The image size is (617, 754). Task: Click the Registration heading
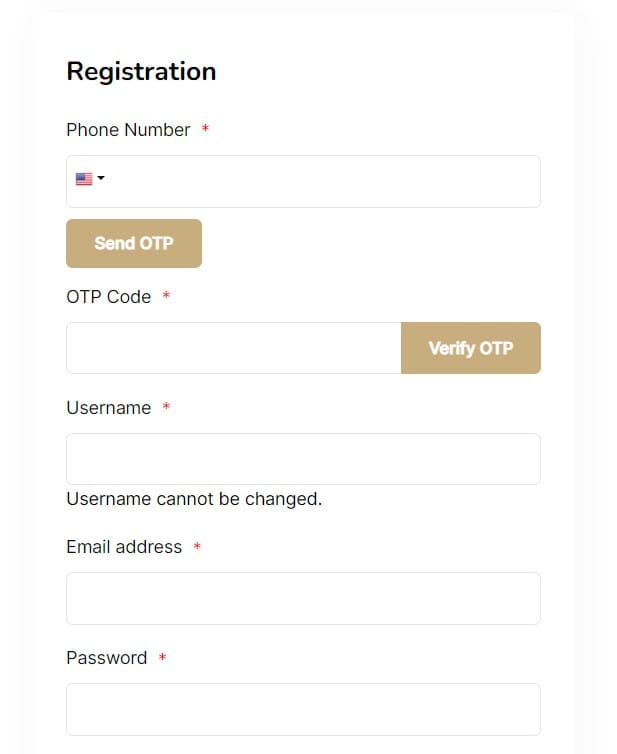(141, 72)
